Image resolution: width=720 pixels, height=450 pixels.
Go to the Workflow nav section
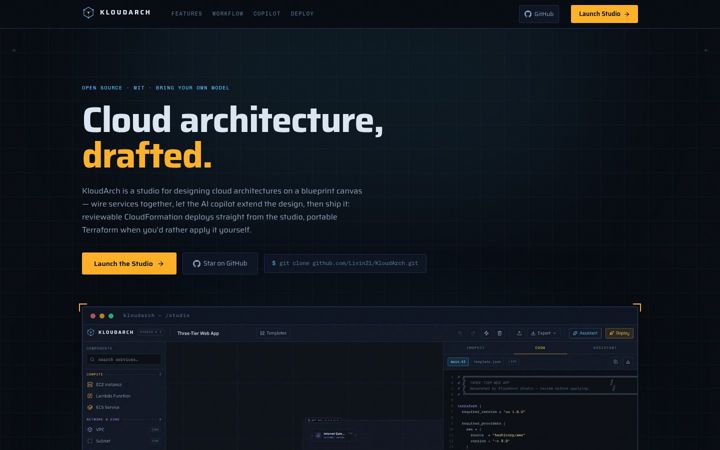228,14
